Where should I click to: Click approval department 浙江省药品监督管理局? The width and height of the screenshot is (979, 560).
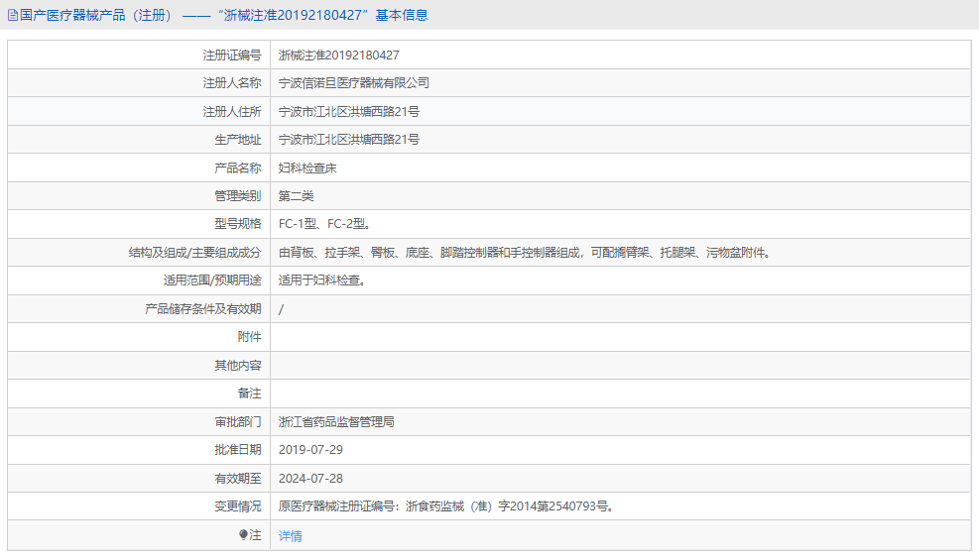(x=336, y=421)
